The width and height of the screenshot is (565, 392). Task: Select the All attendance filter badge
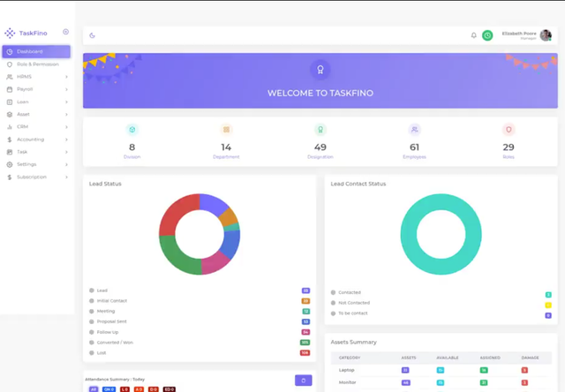(94, 389)
